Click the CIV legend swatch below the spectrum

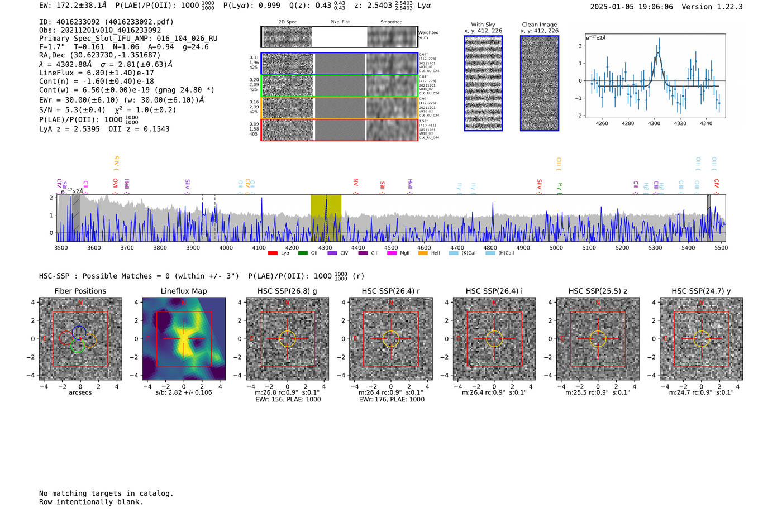(332, 253)
